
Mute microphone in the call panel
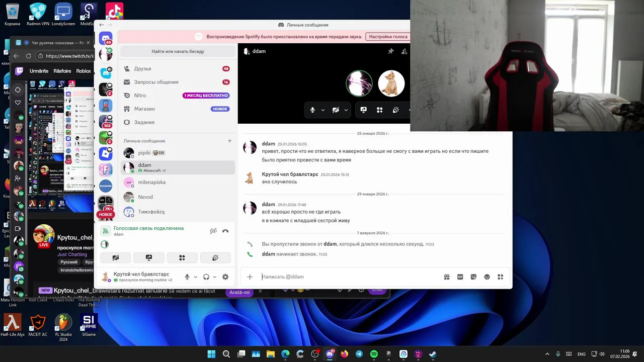click(312, 110)
